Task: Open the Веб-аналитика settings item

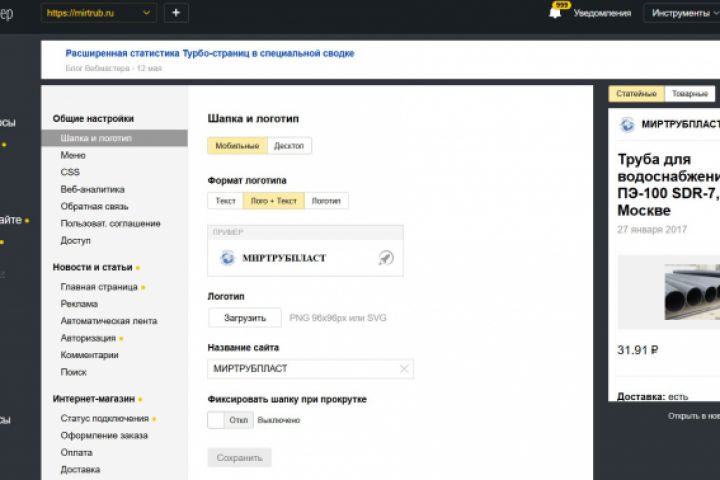Action: (x=92, y=189)
